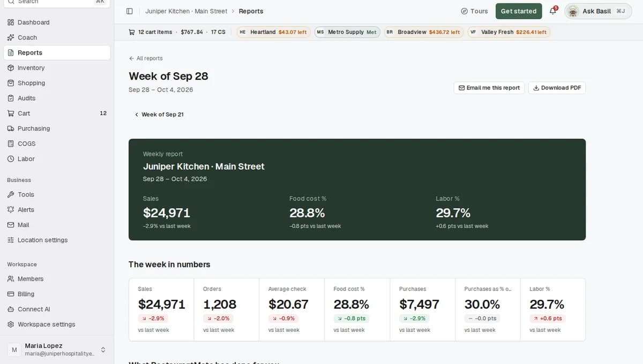Viewport: 643px width, 364px height.
Task: Click the -2.0% Orders change badge
Action: point(218,318)
